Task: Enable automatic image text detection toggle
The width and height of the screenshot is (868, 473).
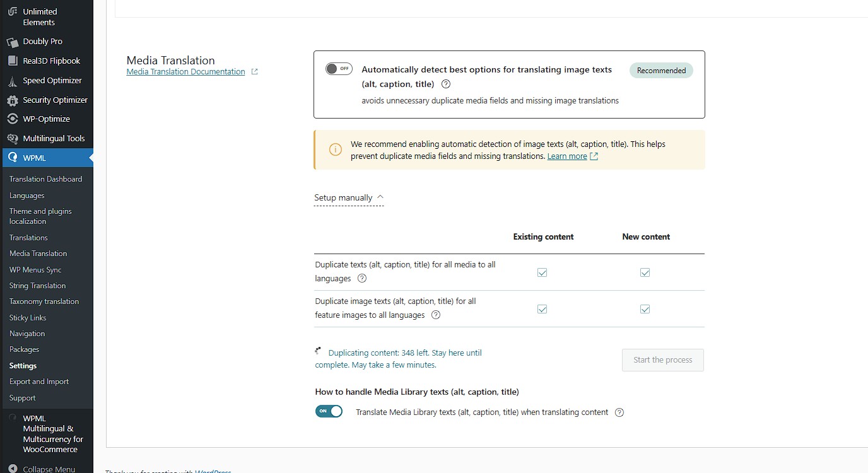Action: 339,69
